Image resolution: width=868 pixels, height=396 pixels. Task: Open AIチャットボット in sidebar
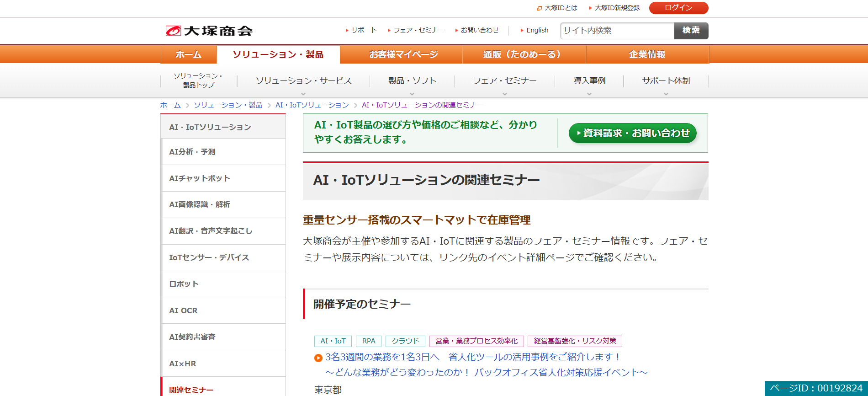pyautogui.click(x=223, y=178)
